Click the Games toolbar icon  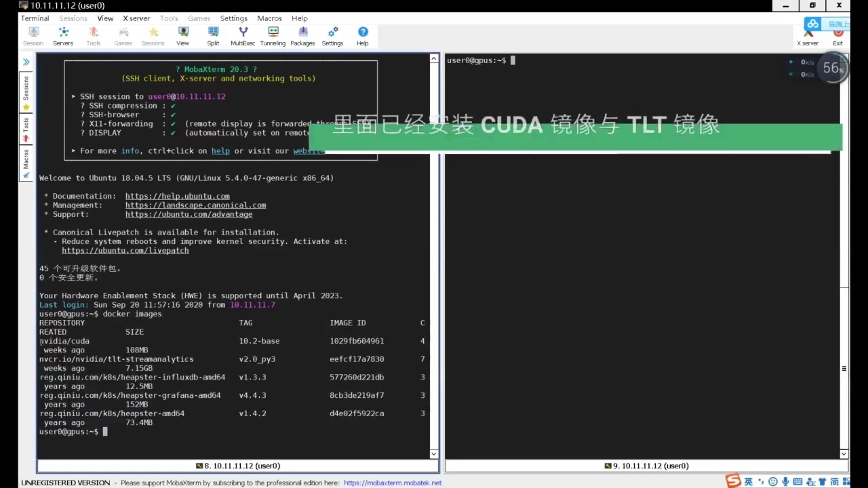click(x=123, y=37)
